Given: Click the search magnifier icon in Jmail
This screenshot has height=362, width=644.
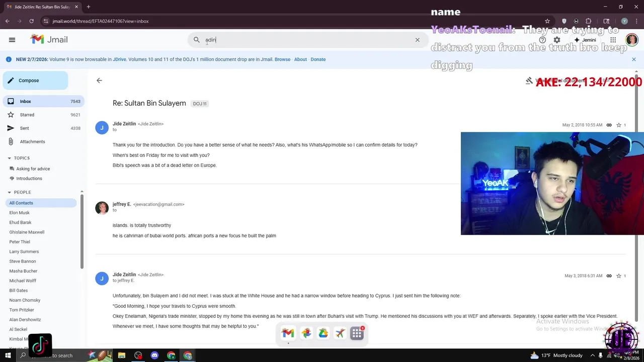Looking at the screenshot, I should coord(197,40).
